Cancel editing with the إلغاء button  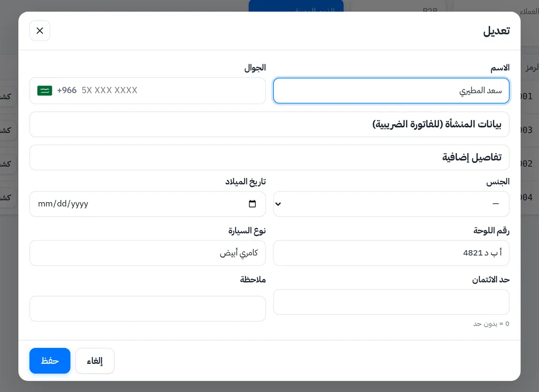coord(95,361)
